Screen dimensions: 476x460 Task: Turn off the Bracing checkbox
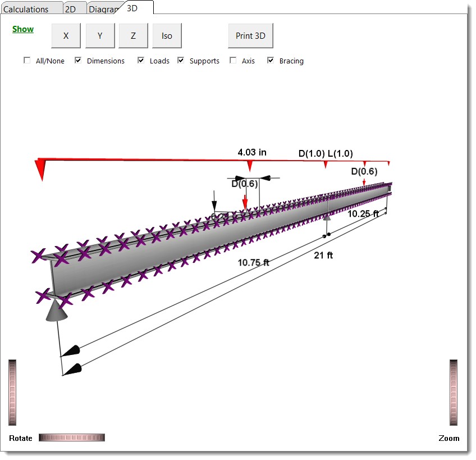click(x=271, y=60)
